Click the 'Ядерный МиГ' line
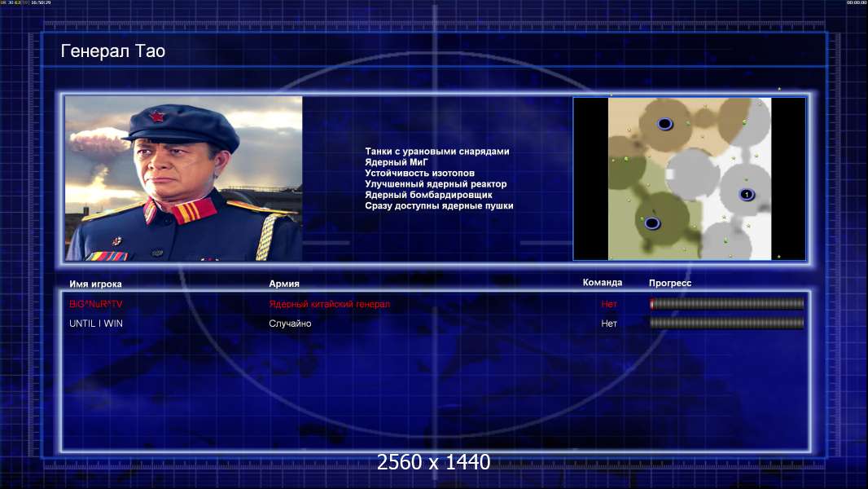Viewport: 868px width, 489px height. [397, 162]
